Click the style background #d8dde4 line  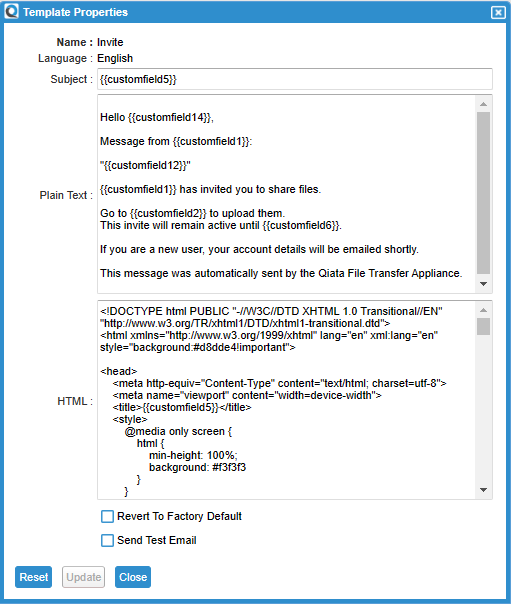coord(198,347)
